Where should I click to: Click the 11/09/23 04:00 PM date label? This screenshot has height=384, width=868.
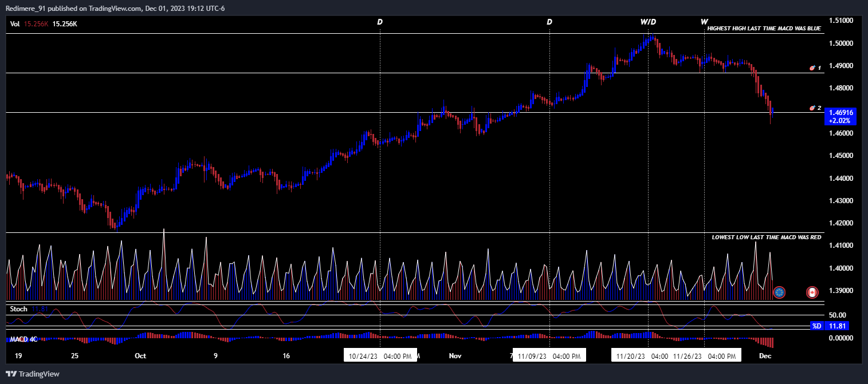coord(549,356)
